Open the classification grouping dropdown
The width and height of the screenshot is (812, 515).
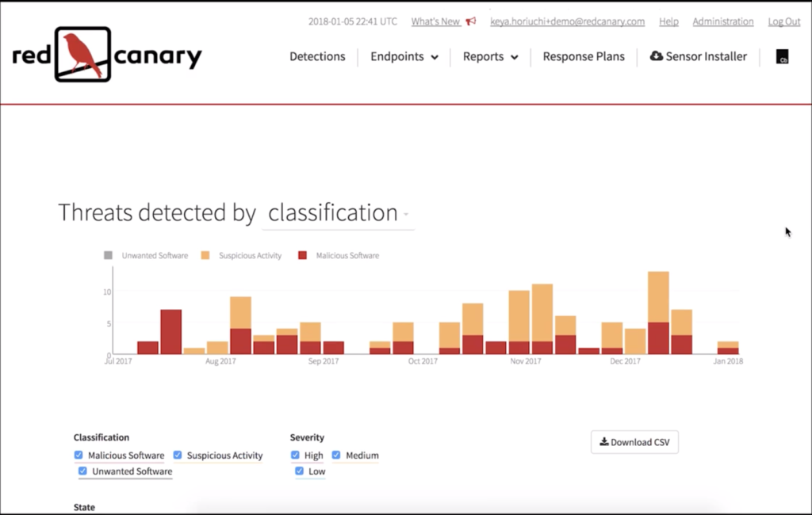click(338, 213)
